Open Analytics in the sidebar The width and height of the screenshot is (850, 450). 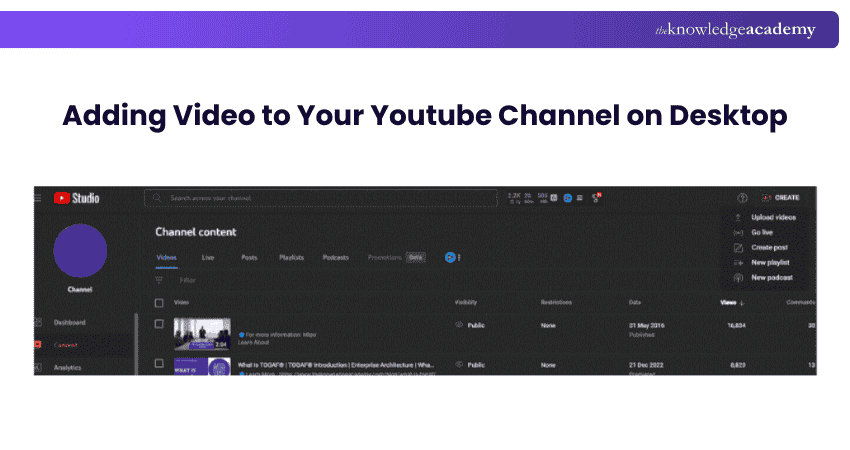[x=67, y=368]
